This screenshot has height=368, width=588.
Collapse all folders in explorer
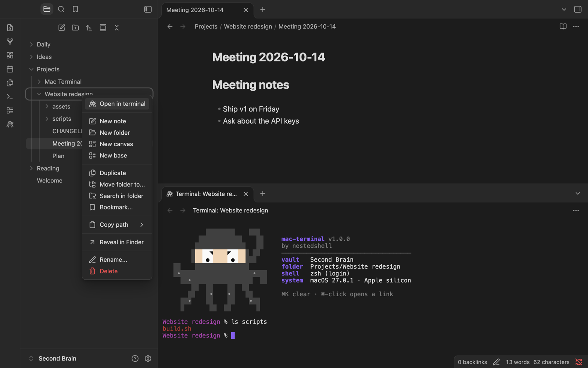[x=117, y=28]
